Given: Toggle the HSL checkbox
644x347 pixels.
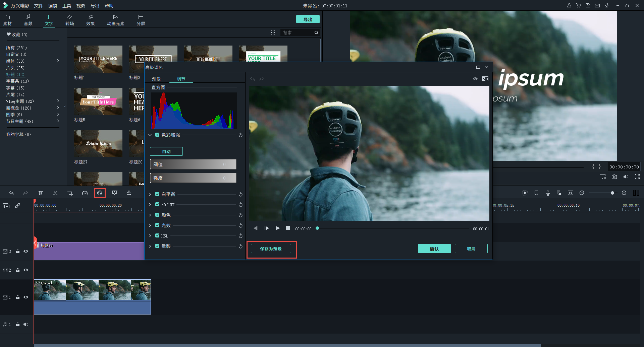Looking at the screenshot, I should pyautogui.click(x=157, y=235).
